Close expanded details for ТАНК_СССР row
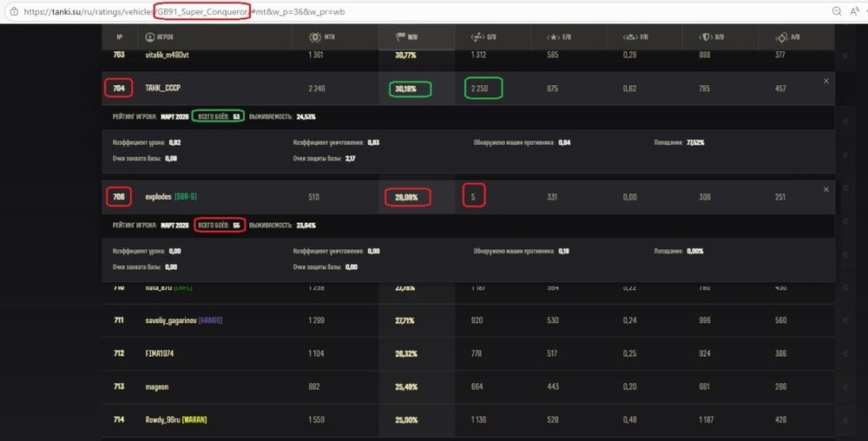Viewport: 868px width, 441px height. (826, 81)
